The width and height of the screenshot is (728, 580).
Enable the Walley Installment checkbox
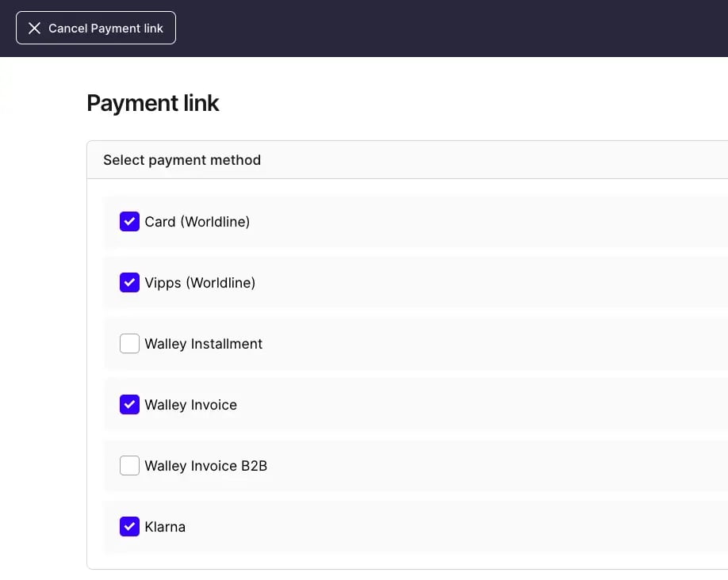point(129,343)
